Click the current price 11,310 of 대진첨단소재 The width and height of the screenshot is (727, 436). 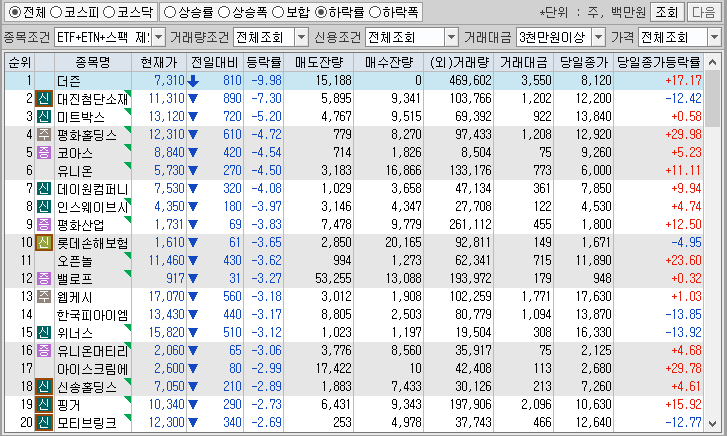[x=166, y=98]
